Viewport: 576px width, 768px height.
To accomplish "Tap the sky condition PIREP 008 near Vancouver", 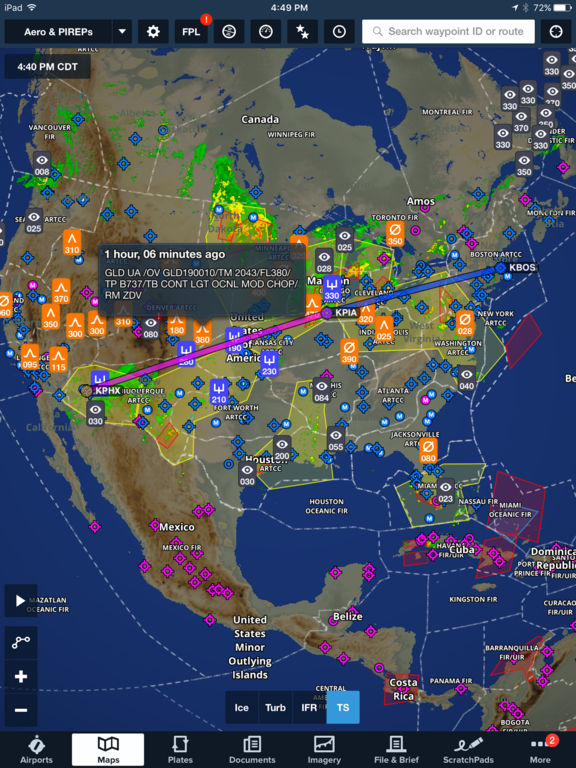I will (42, 164).
